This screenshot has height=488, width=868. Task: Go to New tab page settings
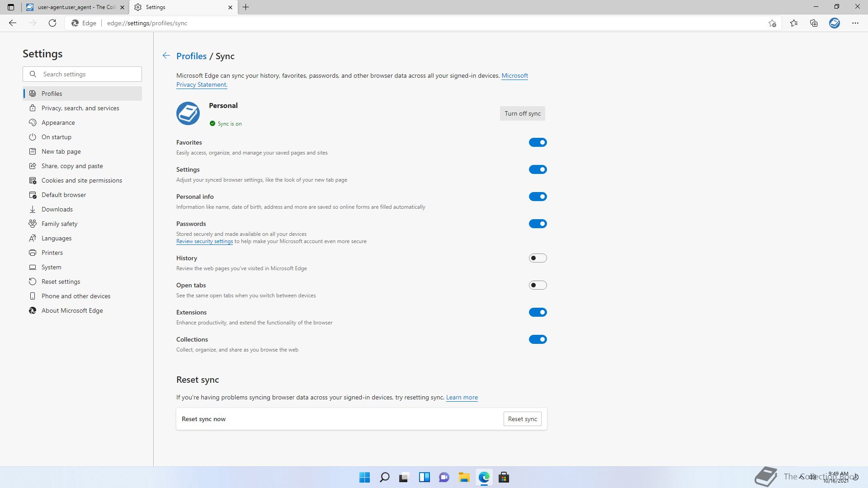[x=82, y=151]
